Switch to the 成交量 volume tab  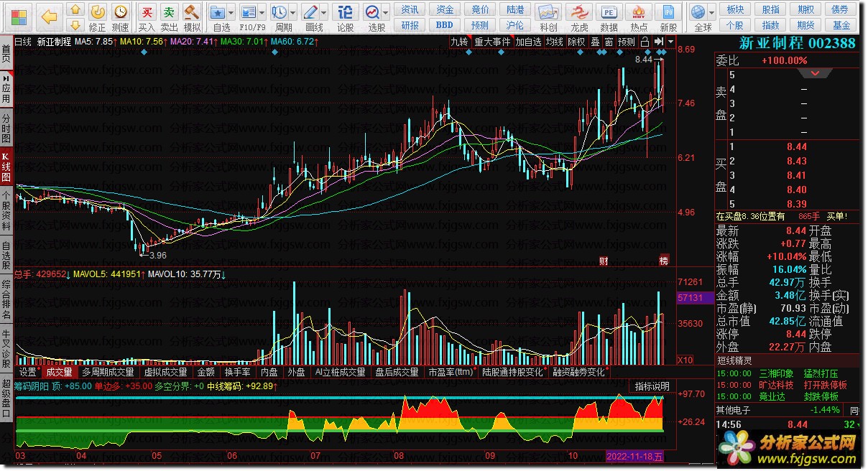click(x=59, y=372)
